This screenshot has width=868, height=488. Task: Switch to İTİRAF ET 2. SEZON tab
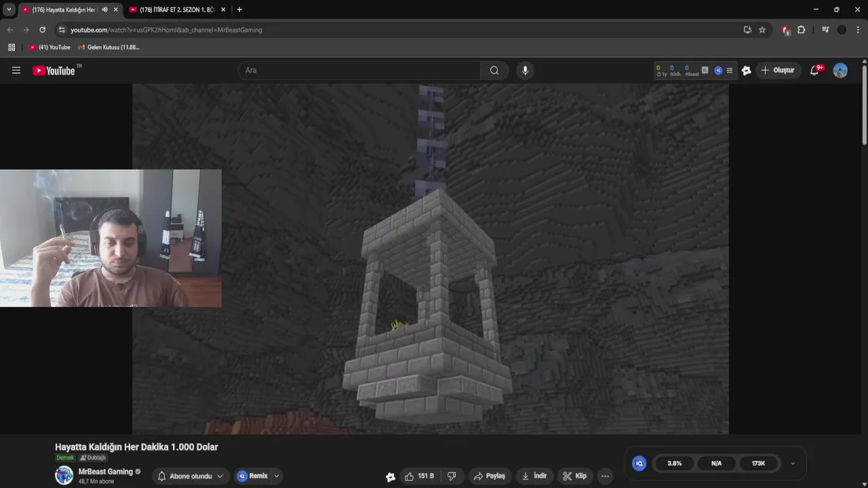(176, 9)
